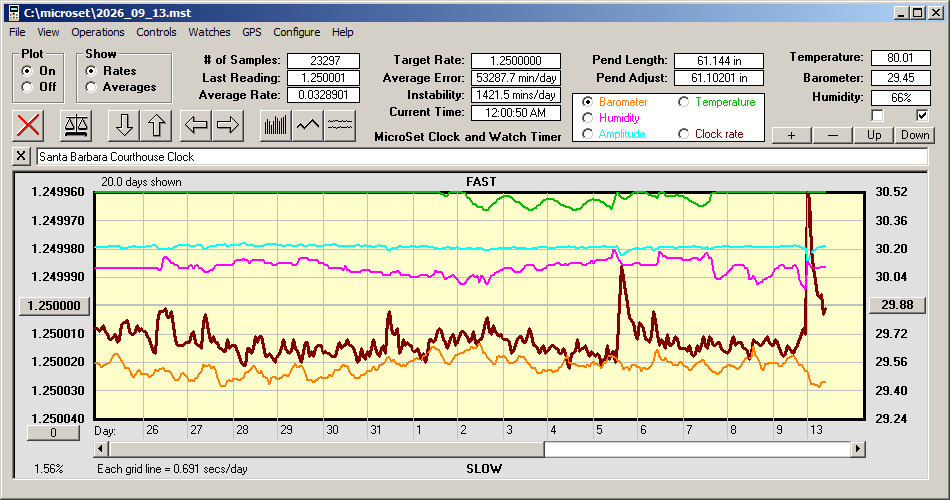
Task: Click the Up button
Action: pyautogui.click(x=874, y=135)
